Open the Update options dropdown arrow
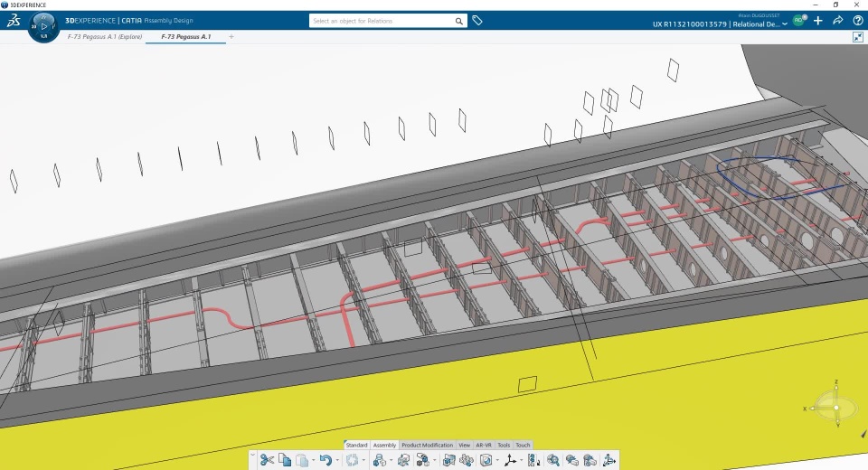Screen dimensions: 868x470 coord(363,460)
